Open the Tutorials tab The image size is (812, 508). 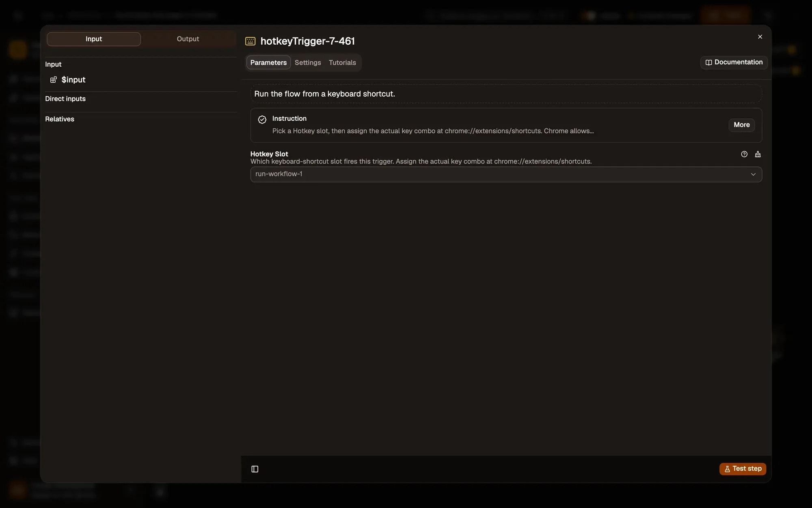click(342, 63)
